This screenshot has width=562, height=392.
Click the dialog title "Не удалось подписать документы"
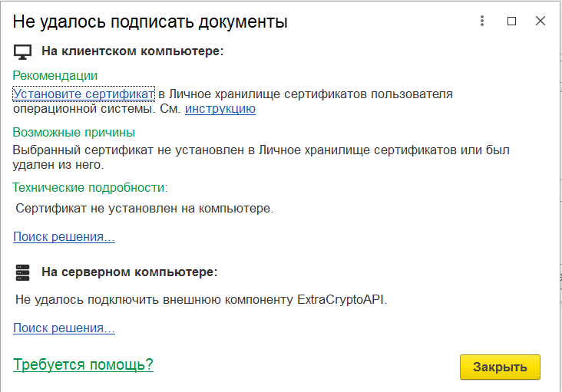(150, 22)
